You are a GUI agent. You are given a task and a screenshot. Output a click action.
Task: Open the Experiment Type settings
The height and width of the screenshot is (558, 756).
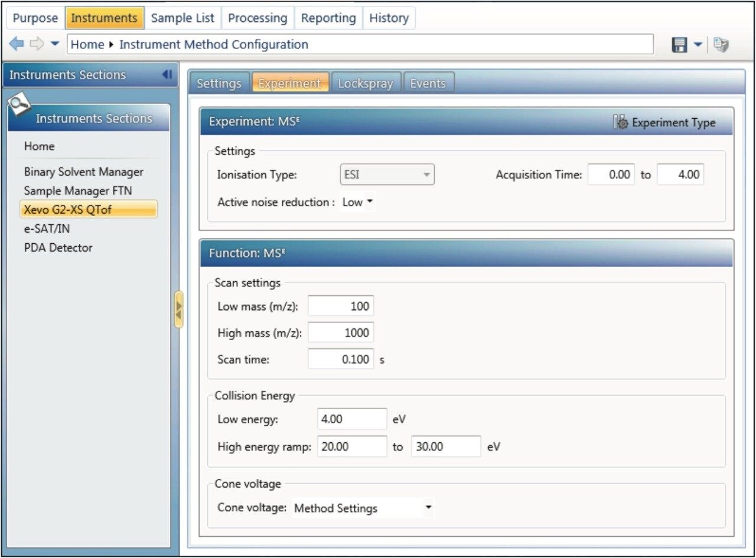(665, 123)
